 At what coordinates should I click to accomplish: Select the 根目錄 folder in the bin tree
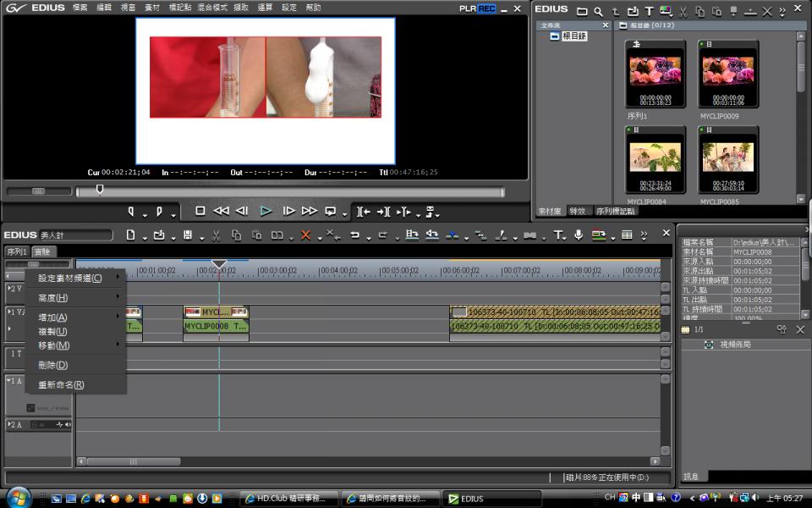[x=573, y=36]
